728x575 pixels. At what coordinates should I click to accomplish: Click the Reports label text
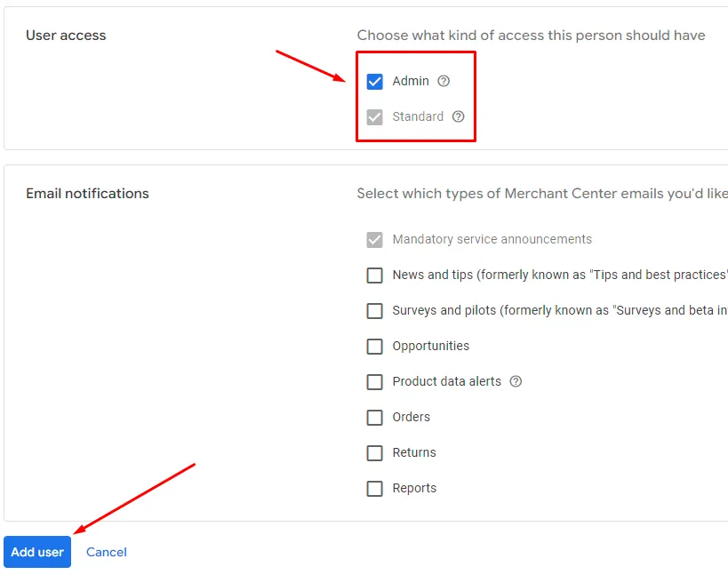click(x=414, y=488)
